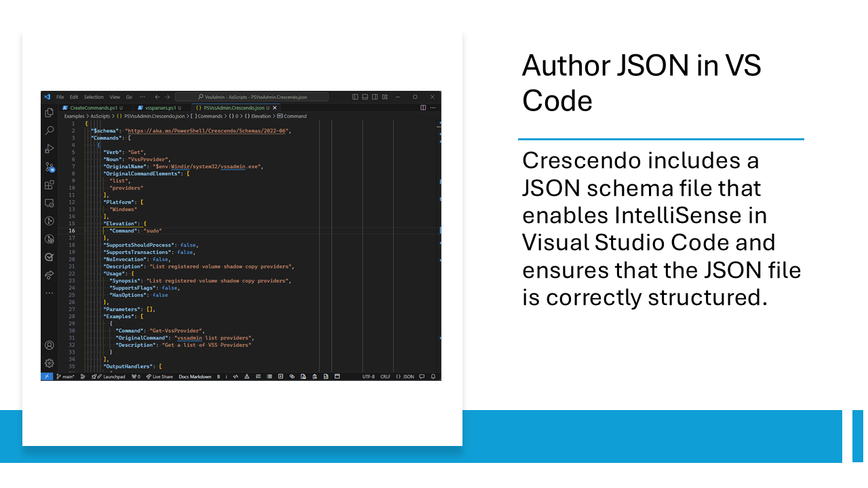
Task: Expand the Elevation breadcrumb item
Action: [x=261, y=116]
